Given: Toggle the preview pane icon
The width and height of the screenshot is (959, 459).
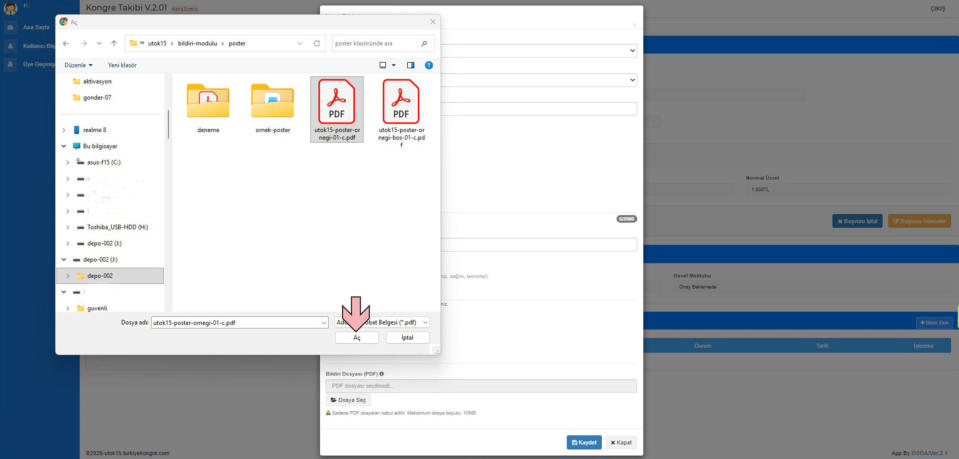Looking at the screenshot, I should [410, 65].
